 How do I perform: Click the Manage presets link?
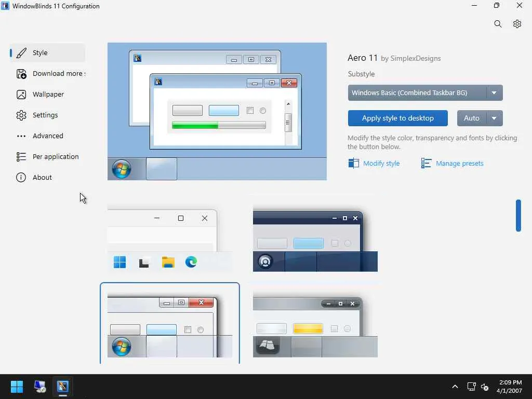459,163
